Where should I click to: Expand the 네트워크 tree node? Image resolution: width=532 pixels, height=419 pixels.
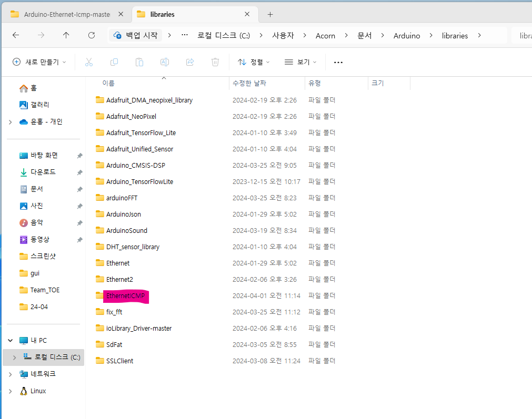[x=10, y=374]
